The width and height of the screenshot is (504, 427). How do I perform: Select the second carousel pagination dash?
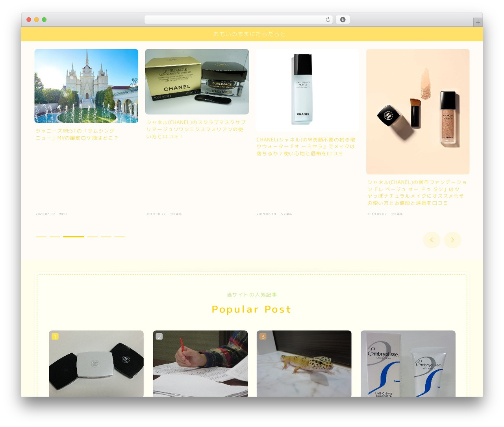point(55,237)
